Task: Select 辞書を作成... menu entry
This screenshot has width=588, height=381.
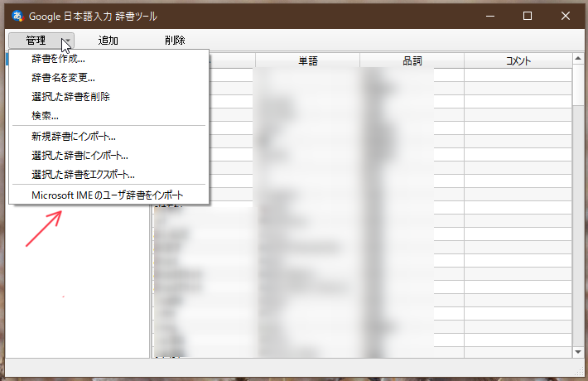Action: [108, 59]
